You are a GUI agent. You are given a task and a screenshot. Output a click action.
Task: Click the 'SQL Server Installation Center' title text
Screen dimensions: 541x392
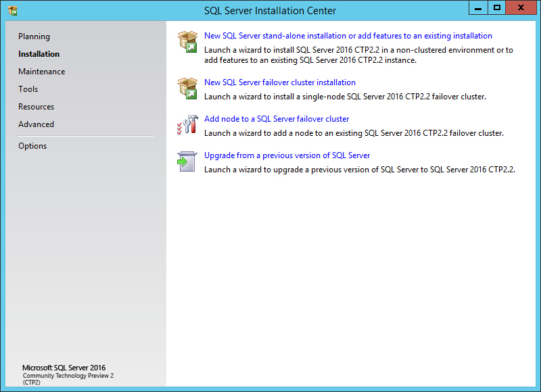pyautogui.click(x=270, y=11)
